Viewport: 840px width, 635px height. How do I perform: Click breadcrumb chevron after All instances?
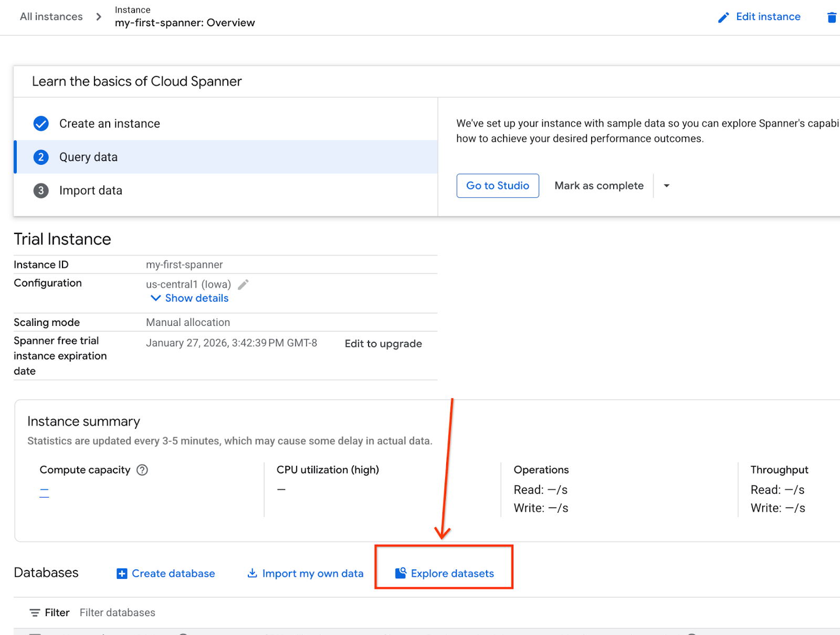(99, 17)
